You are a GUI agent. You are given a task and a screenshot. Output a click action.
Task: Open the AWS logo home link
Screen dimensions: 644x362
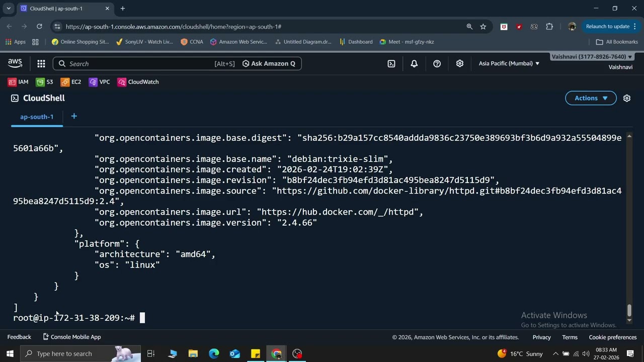click(x=15, y=63)
